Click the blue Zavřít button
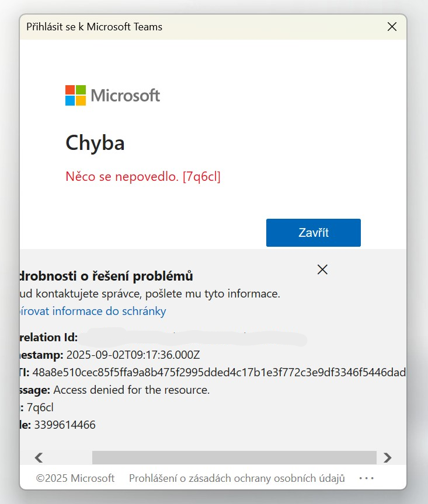This screenshot has width=428, height=504. pos(313,233)
